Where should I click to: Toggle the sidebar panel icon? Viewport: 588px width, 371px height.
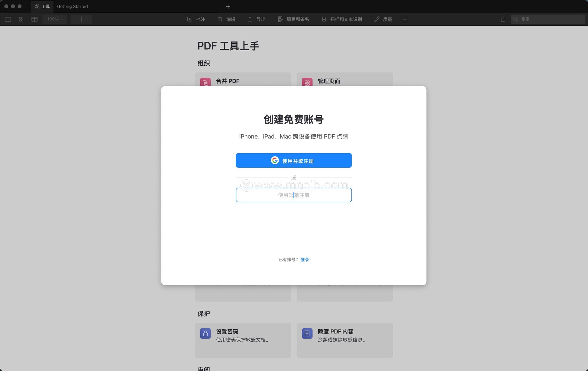coord(8,19)
